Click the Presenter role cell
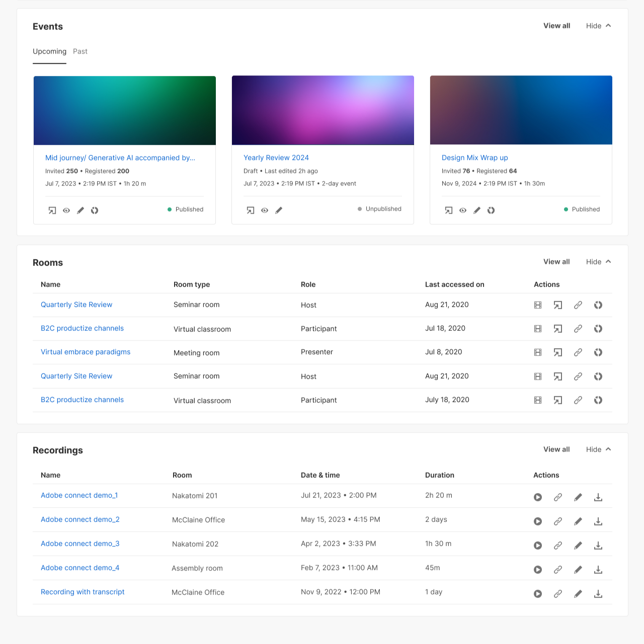The image size is (644, 644). point(317,352)
